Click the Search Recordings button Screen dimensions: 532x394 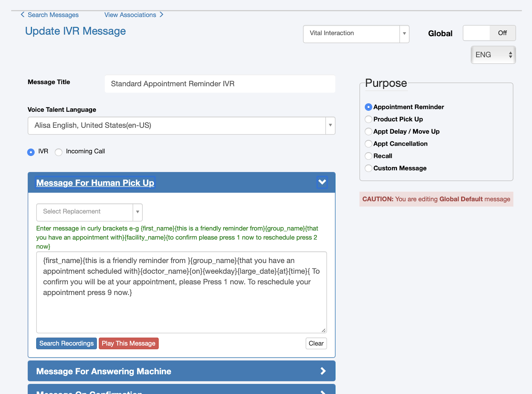66,343
